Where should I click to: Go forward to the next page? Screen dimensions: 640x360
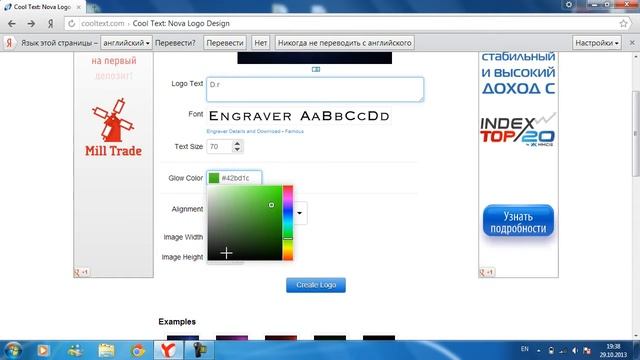[31, 24]
